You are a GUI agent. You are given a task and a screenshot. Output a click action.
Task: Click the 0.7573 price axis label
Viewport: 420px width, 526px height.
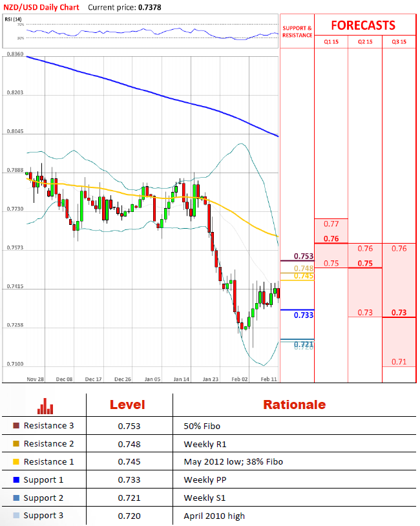(15, 248)
